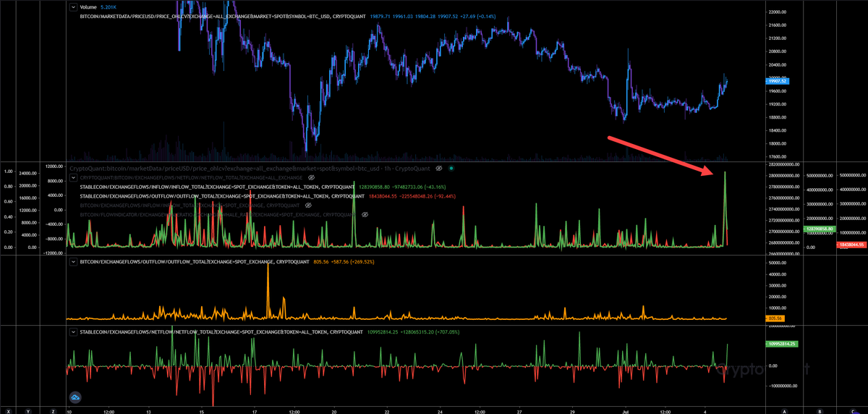Screen dimensions: 868x414
Task: Select the Volume indicator label
Action: [88, 7]
